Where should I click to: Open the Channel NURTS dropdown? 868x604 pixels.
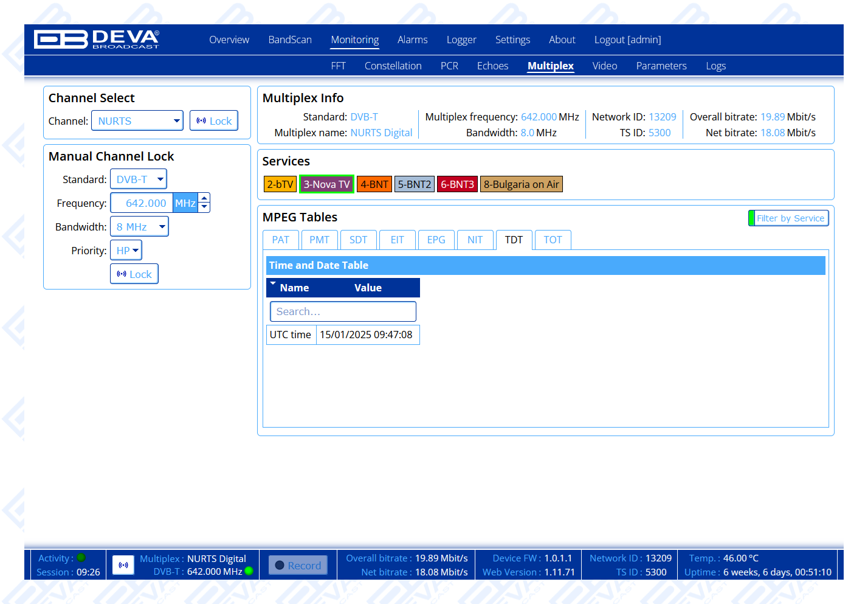(137, 120)
